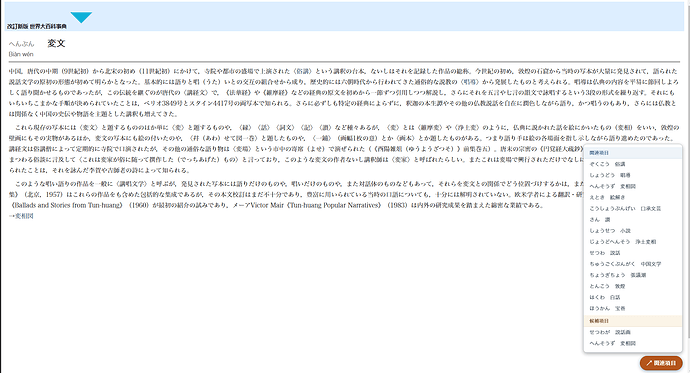Image resolution: width=690 pixels, height=373 pixels.
Task: Select せつわが 説話画 under 候補項目
Action: (610, 332)
